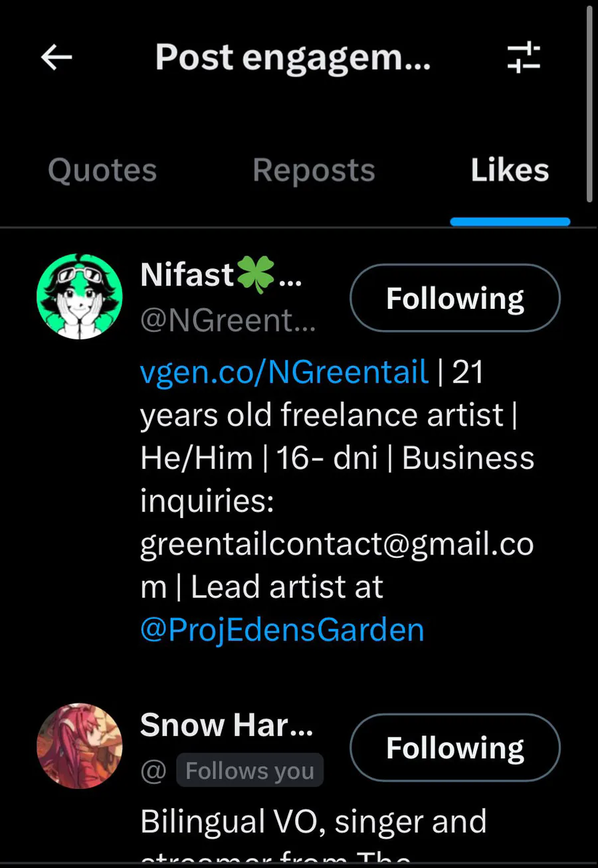Tap the Bilingual VO, singer bio text
598x868 pixels.
pos(313,822)
